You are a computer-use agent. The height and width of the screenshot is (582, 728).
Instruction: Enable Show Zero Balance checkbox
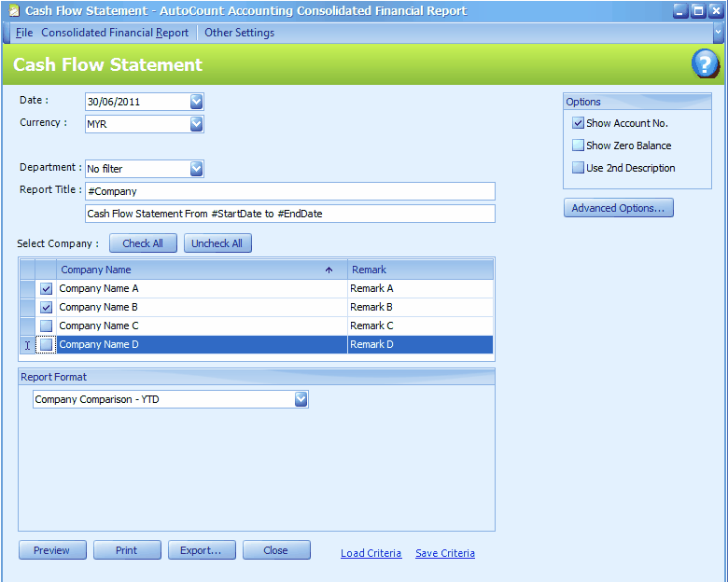point(579,145)
